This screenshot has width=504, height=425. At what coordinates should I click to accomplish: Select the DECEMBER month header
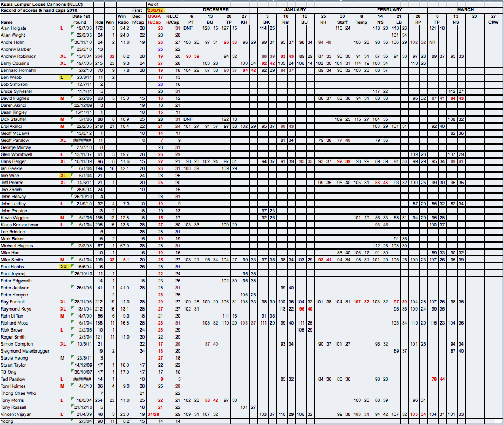point(216,10)
